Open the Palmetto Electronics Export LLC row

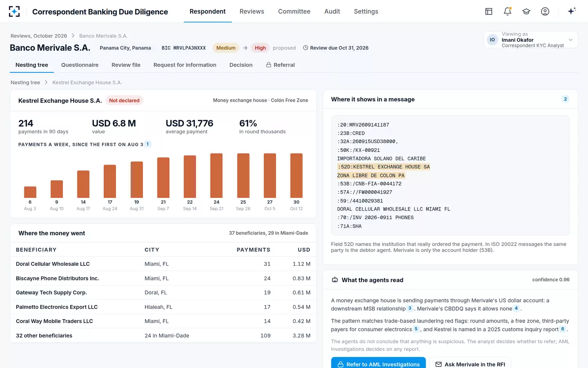[x=163, y=307]
